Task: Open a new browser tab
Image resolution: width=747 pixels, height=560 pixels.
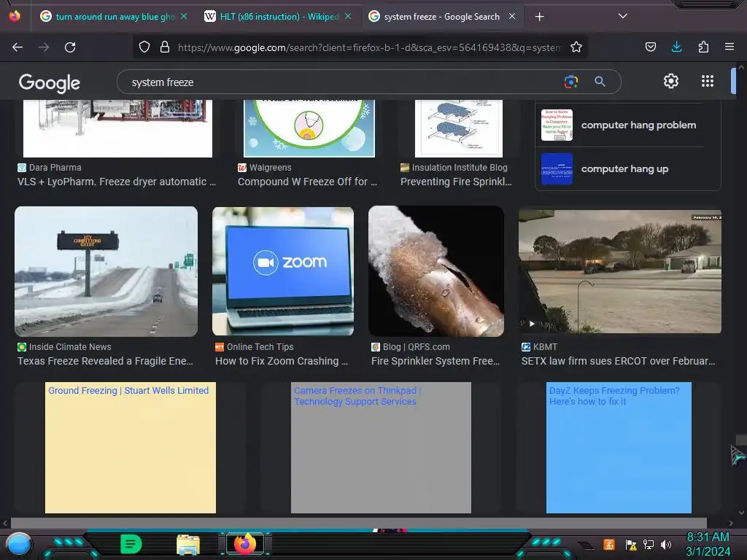Action: (x=539, y=17)
